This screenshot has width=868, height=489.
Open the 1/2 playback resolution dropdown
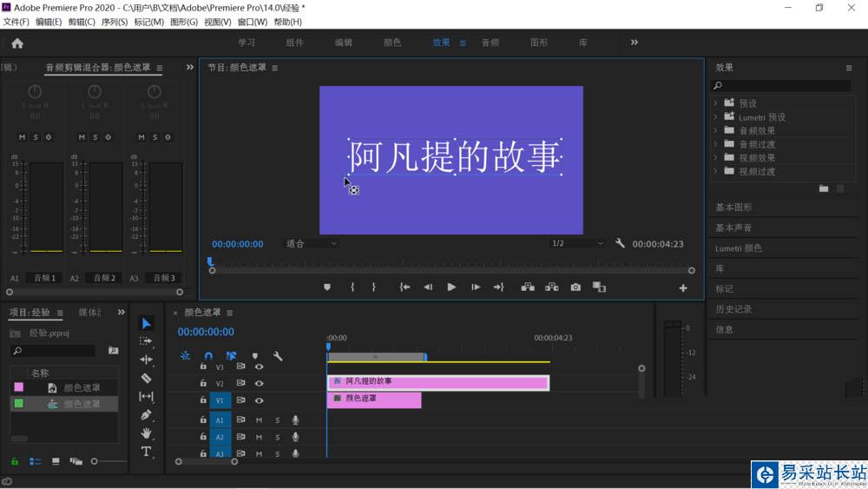coord(576,243)
